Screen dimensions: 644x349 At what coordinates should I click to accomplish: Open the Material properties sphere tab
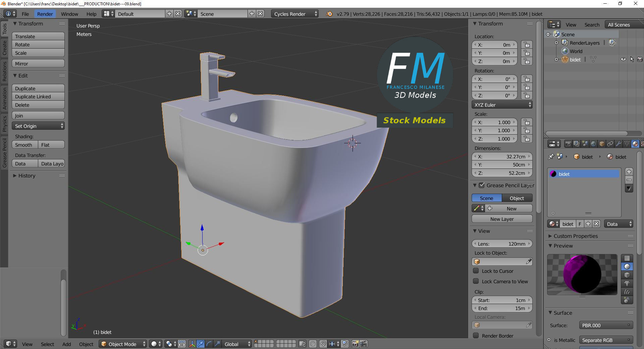635,144
